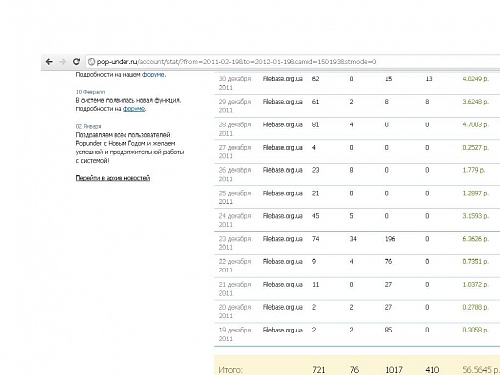
Task: Click the '30 декабря 2011' date cell
Action: 235,83
